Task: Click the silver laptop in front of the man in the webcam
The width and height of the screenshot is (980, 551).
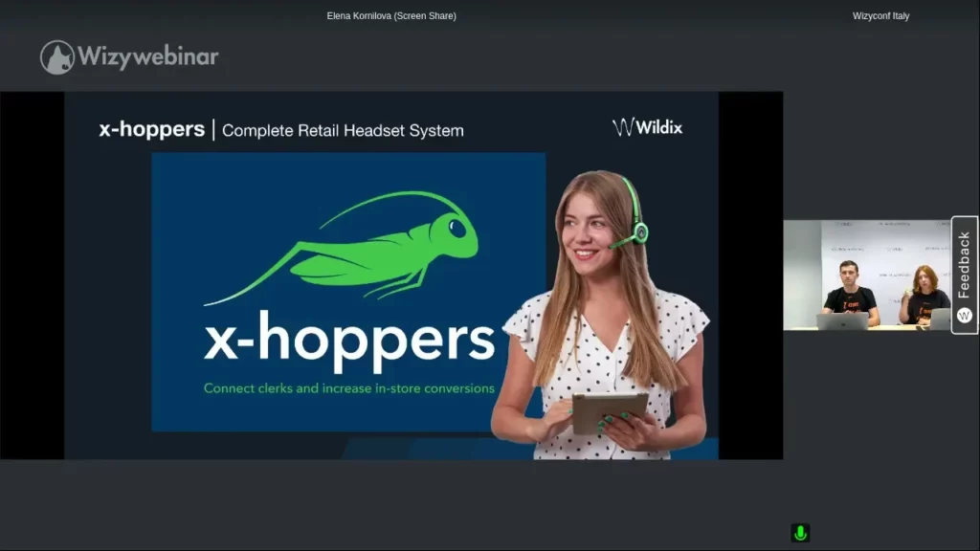Action: click(x=841, y=321)
